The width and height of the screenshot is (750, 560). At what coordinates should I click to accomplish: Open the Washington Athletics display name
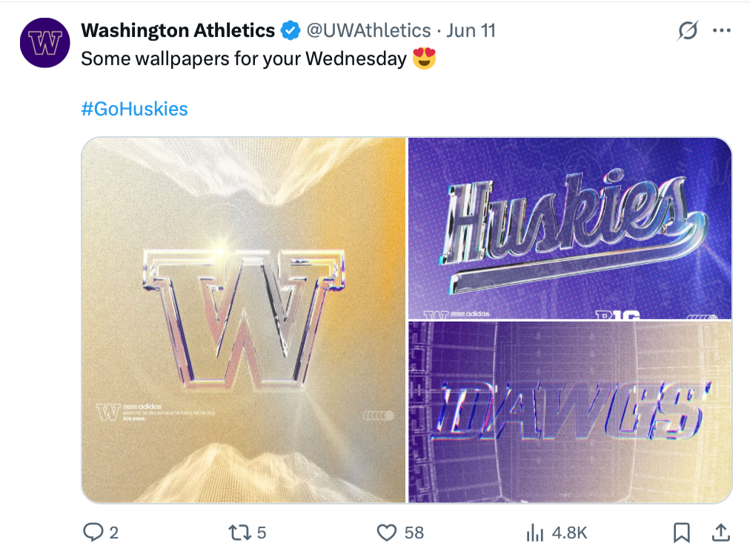pyautogui.click(x=178, y=30)
